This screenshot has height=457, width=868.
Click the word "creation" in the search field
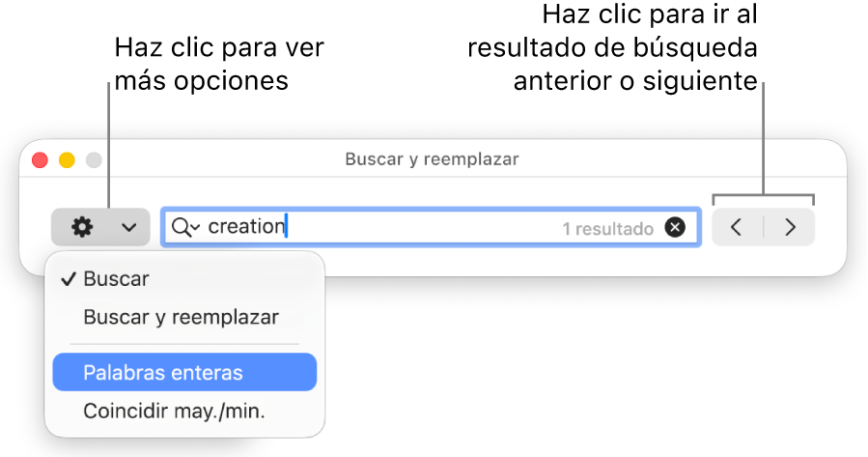246,227
